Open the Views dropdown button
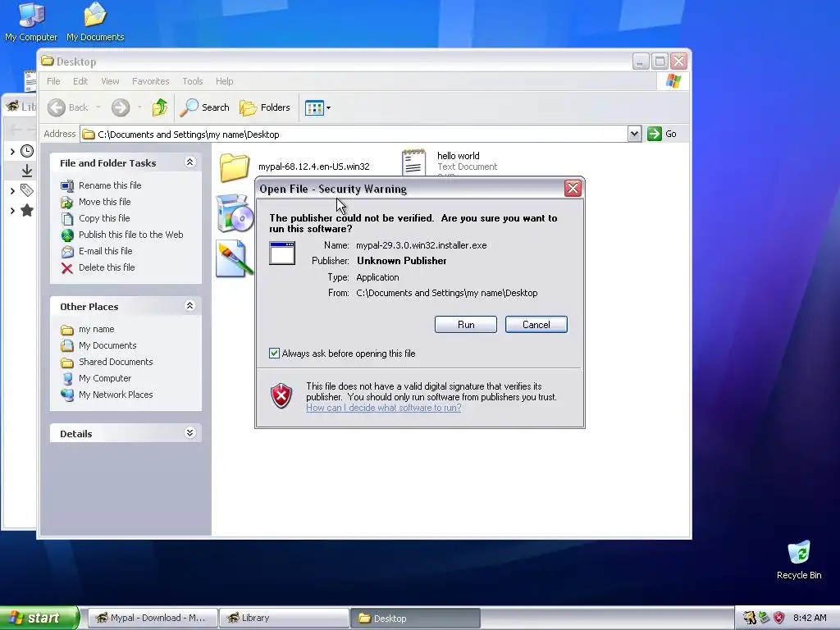Viewport: 840px width, 630px height. (x=317, y=107)
